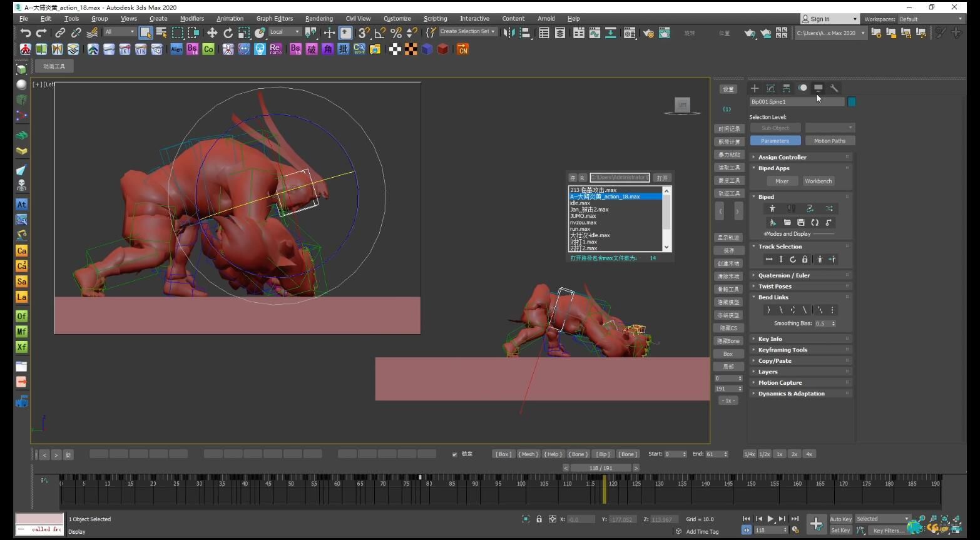Viewport: 980px width, 540px height.
Task: Toggle Biped Figure Mode icon
Action: coord(772,208)
